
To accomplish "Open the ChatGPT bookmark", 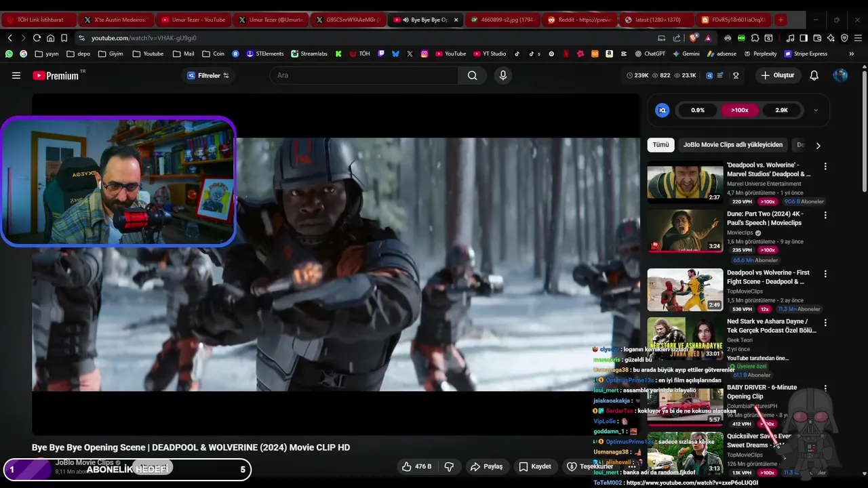I will [x=650, y=54].
